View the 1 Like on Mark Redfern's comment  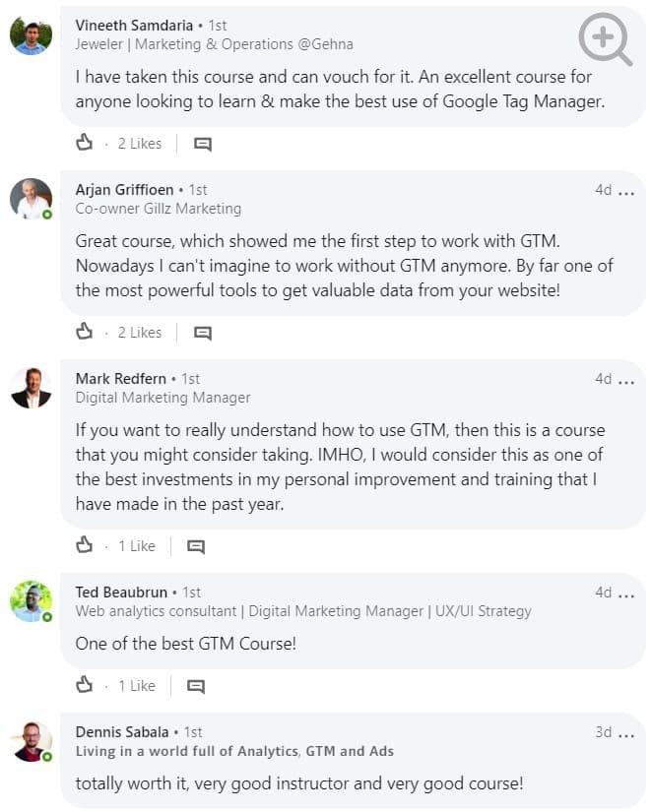[137, 545]
